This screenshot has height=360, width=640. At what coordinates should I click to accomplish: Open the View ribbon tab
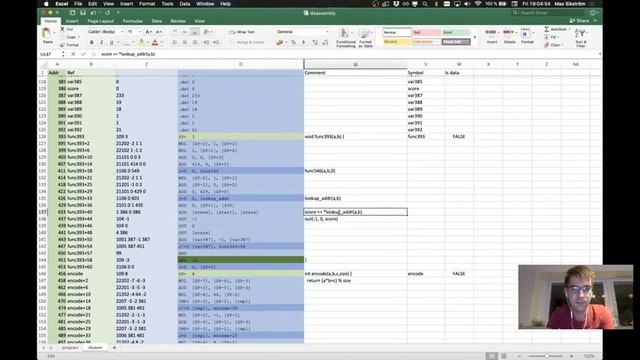point(200,21)
